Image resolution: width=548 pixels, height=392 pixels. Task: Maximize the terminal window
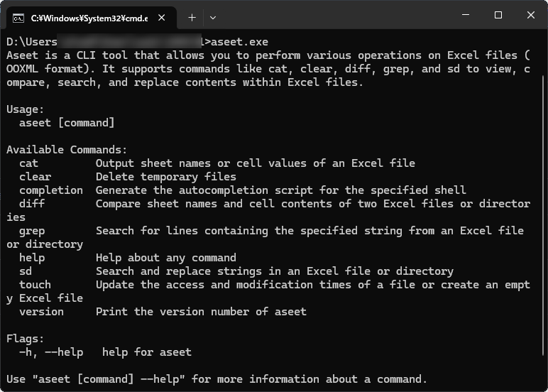(x=498, y=16)
